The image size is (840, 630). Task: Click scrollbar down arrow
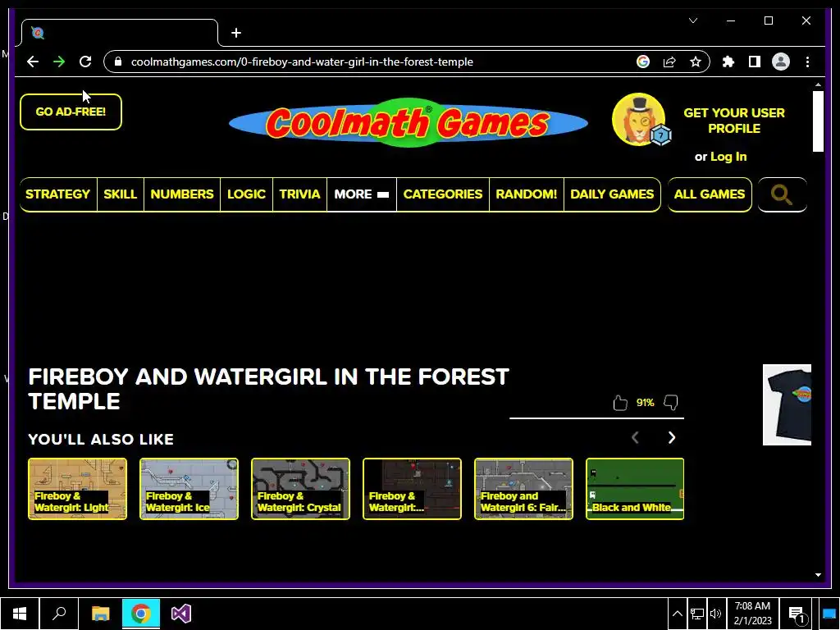[818, 575]
